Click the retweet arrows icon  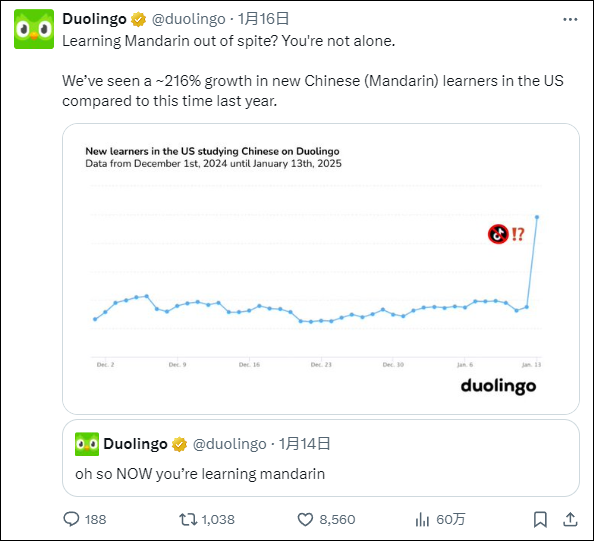188,519
